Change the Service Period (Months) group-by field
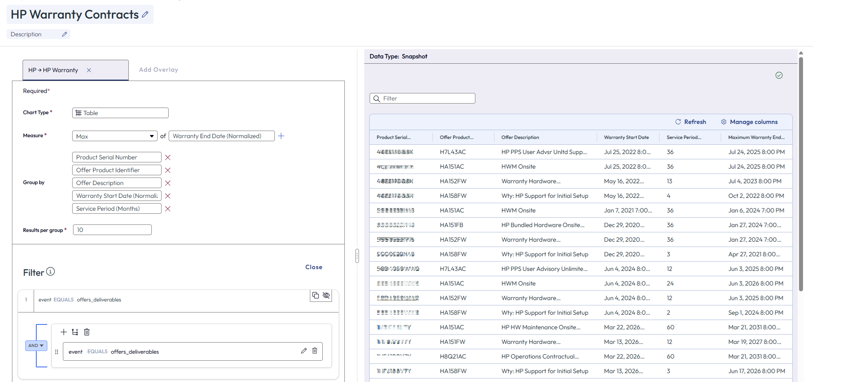Image resolution: width=868 pixels, height=382 pixels. click(x=117, y=209)
